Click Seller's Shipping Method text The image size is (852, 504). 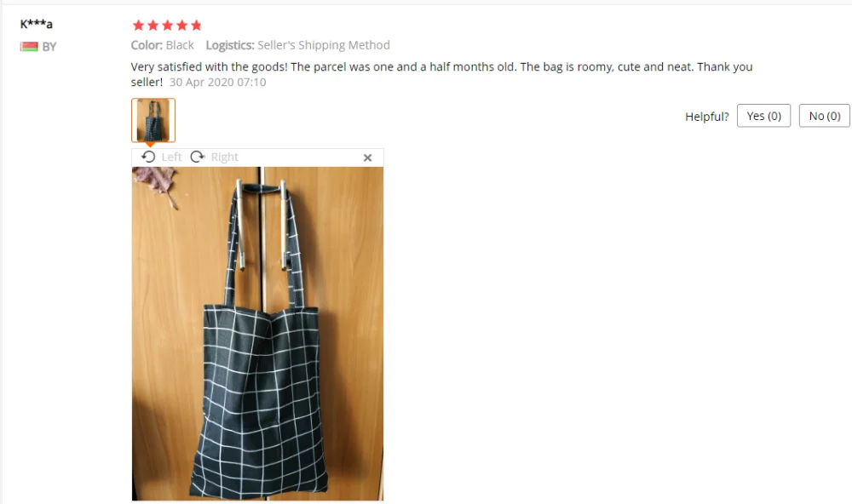pos(324,45)
